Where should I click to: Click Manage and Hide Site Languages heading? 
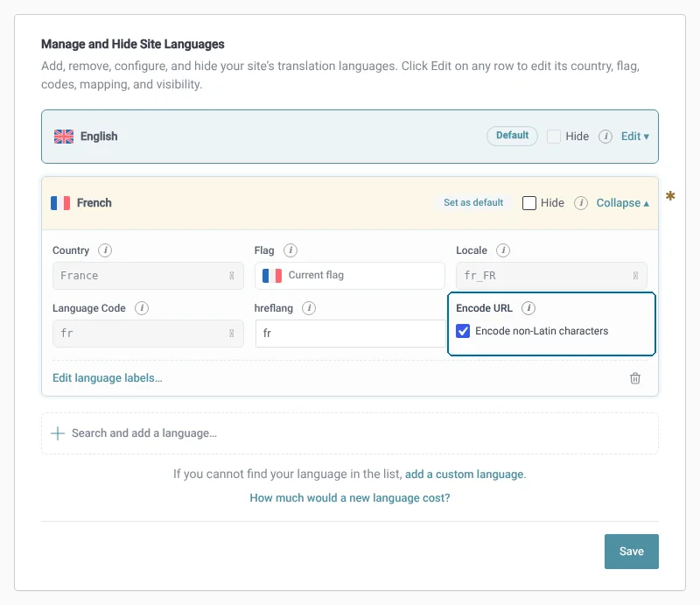click(x=133, y=45)
